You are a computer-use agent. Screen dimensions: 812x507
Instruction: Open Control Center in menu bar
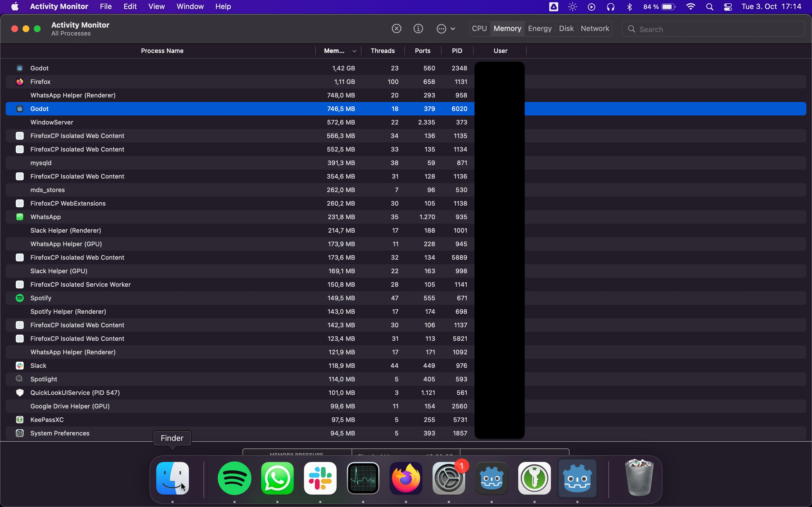coord(728,7)
